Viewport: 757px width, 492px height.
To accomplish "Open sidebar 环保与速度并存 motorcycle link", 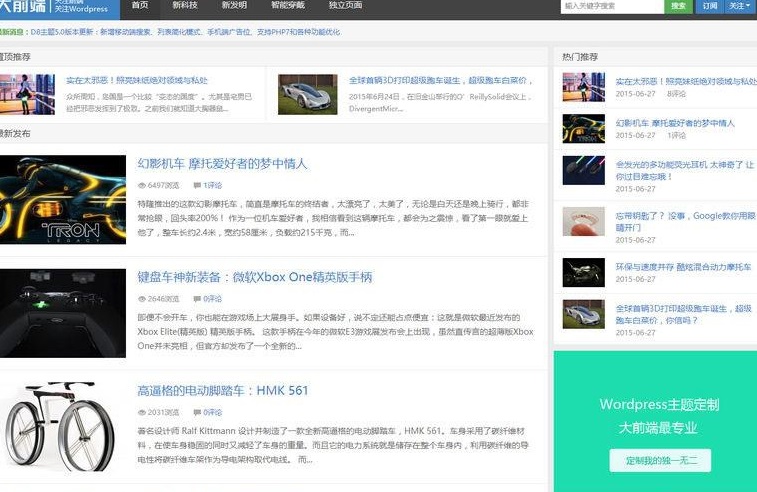I will pyautogui.click(x=683, y=267).
